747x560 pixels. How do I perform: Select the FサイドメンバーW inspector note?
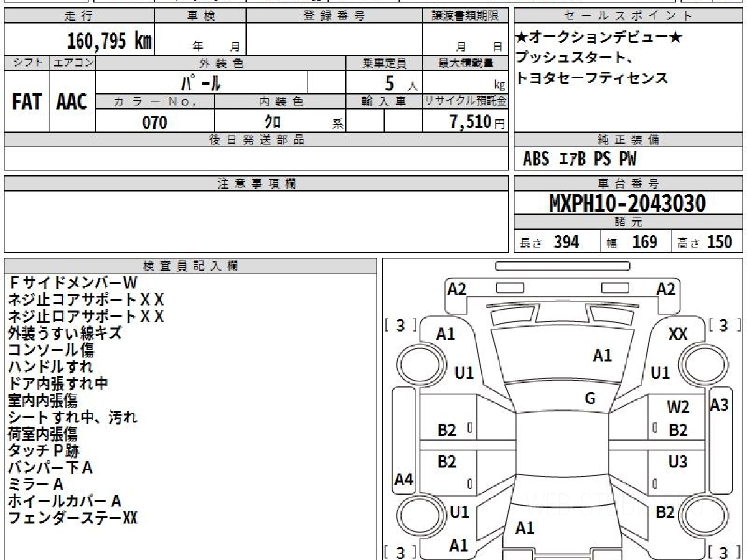click(x=73, y=283)
